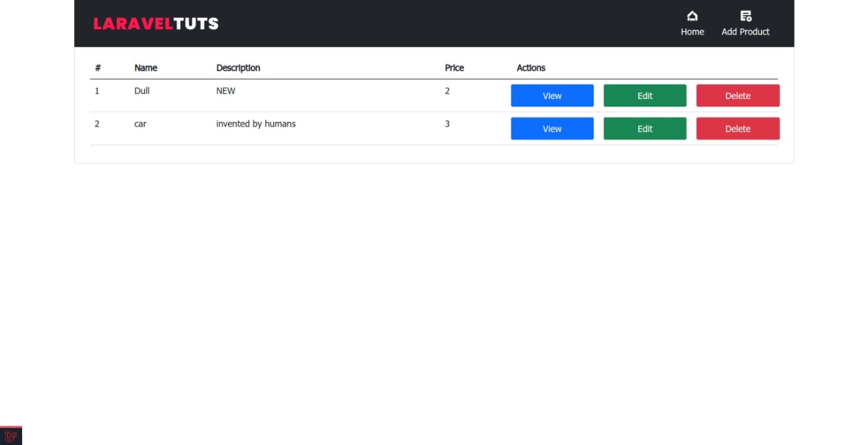The image size is (868, 445).
Task: Select the 'invented by humans' description cell
Action: pyautogui.click(x=256, y=124)
